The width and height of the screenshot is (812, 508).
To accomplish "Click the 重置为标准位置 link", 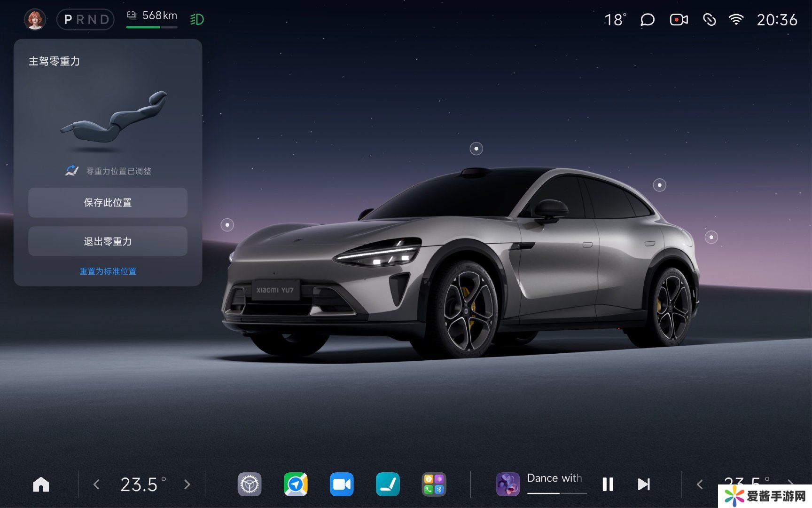I will pyautogui.click(x=108, y=271).
